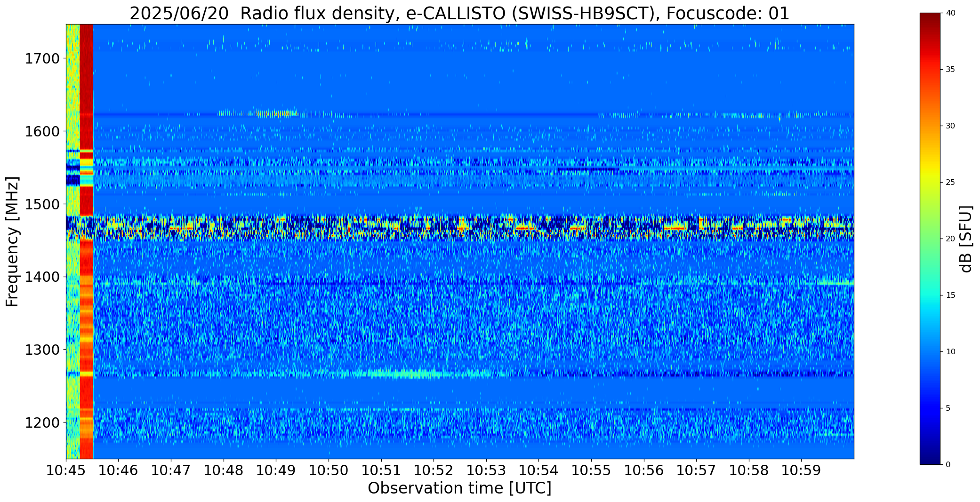This screenshot has height=502, width=980.
Task: Click the colorbar tick label 10
Action: click(950, 352)
